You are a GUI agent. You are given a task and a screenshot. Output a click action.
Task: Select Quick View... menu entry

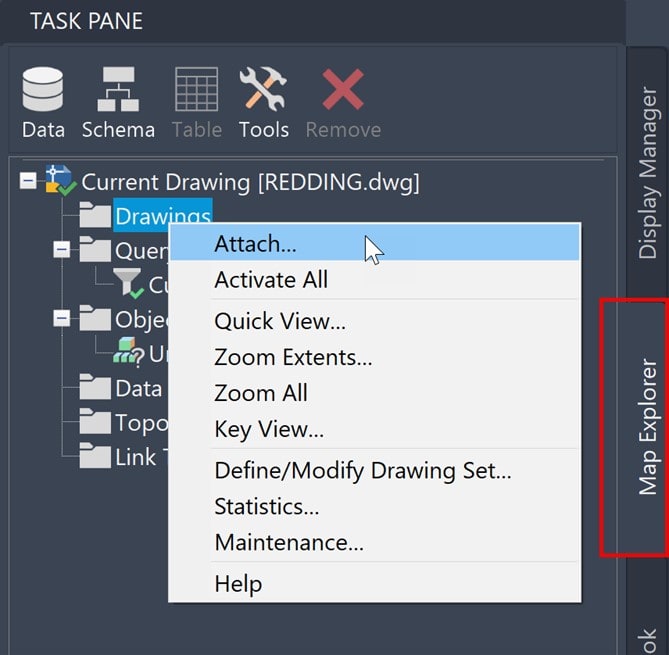(x=375, y=320)
